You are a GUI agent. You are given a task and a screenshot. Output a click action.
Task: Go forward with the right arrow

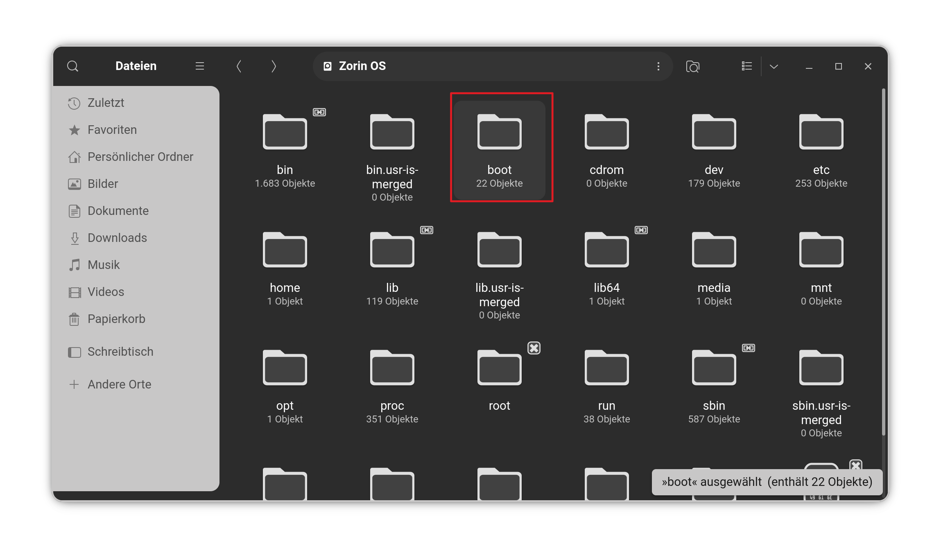tap(274, 66)
